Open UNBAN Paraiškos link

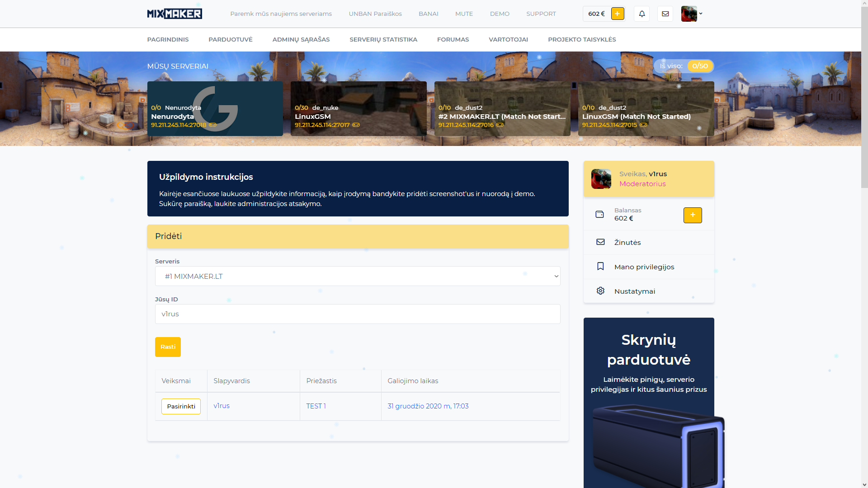tap(375, 14)
